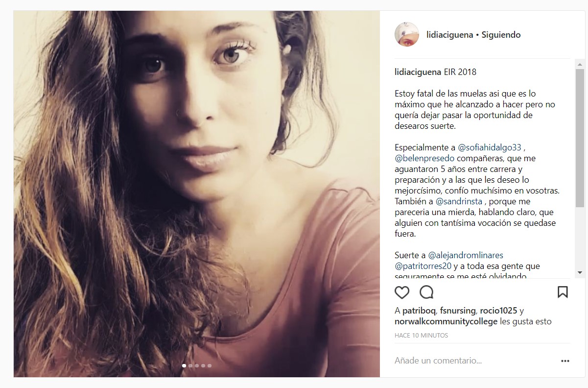Like the post with the heart icon
Image resolution: width=588 pixels, height=388 pixels.
pos(402,292)
